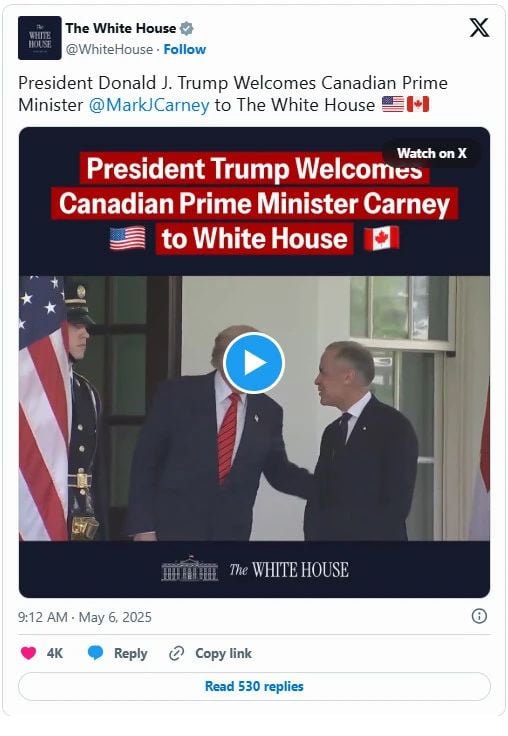Like the tweet with heart icon

28,653
